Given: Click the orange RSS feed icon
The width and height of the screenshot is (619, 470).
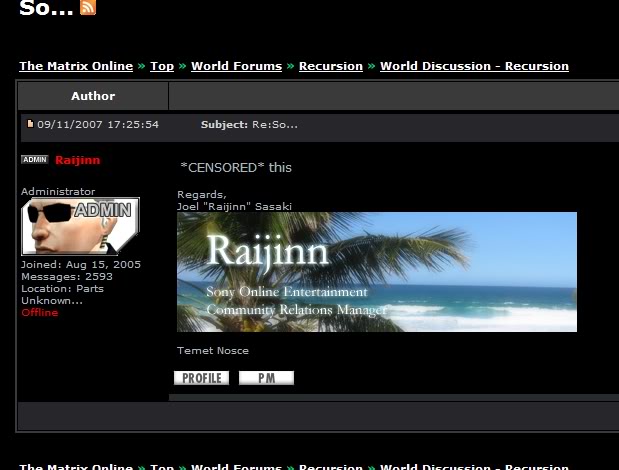Looking at the screenshot, I should coord(88,7).
